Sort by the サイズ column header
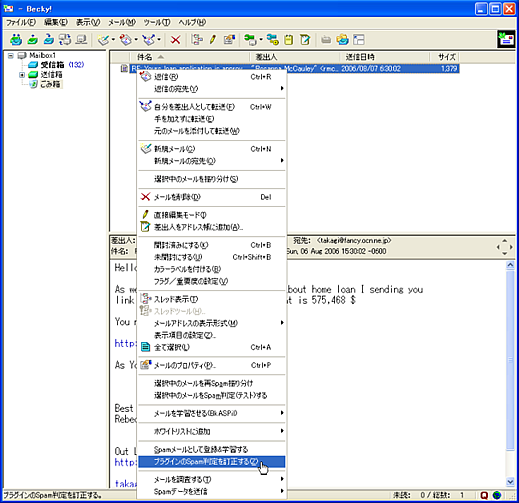519x503 pixels. (x=444, y=57)
